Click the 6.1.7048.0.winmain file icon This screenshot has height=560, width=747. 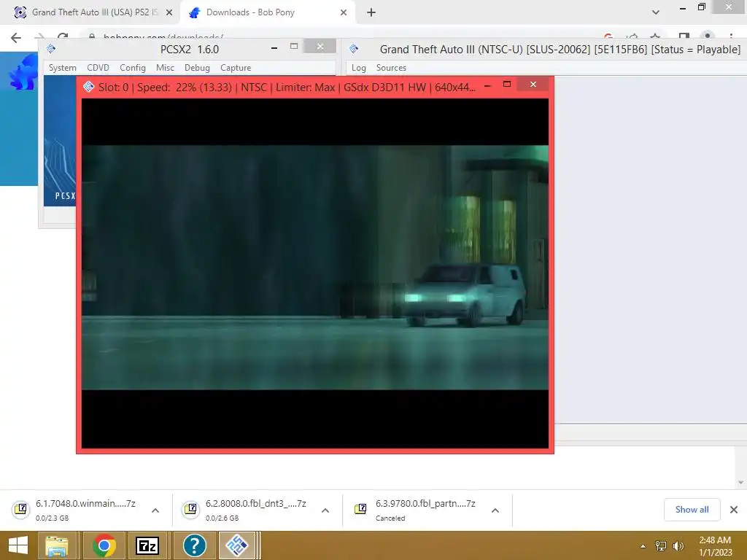pyautogui.click(x=21, y=510)
